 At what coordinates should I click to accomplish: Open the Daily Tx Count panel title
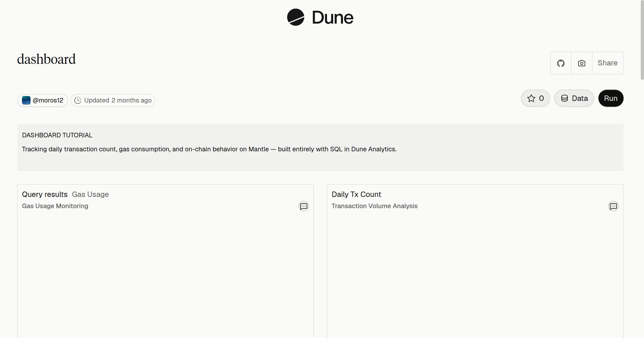[x=356, y=194]
